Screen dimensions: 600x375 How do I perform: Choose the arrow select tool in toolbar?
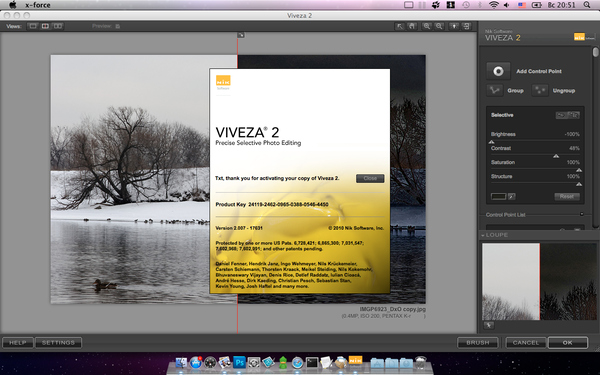click(x=399, y=26)
